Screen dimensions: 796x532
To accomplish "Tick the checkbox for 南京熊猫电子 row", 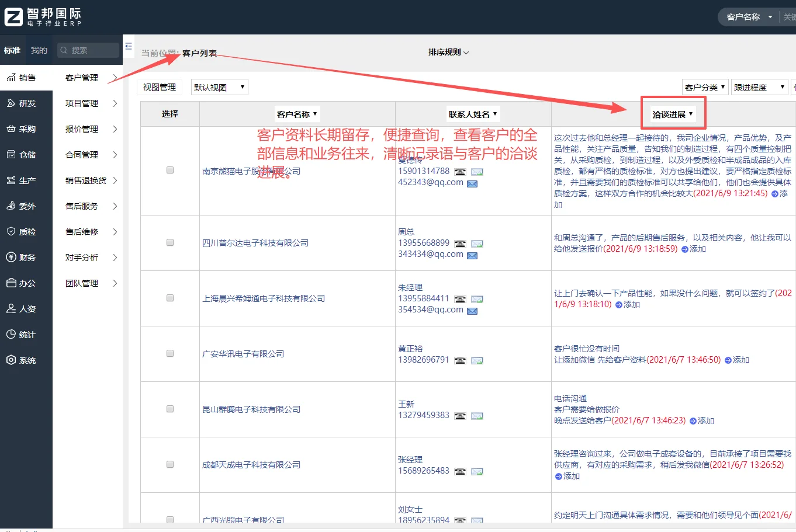I will point(170,170).
